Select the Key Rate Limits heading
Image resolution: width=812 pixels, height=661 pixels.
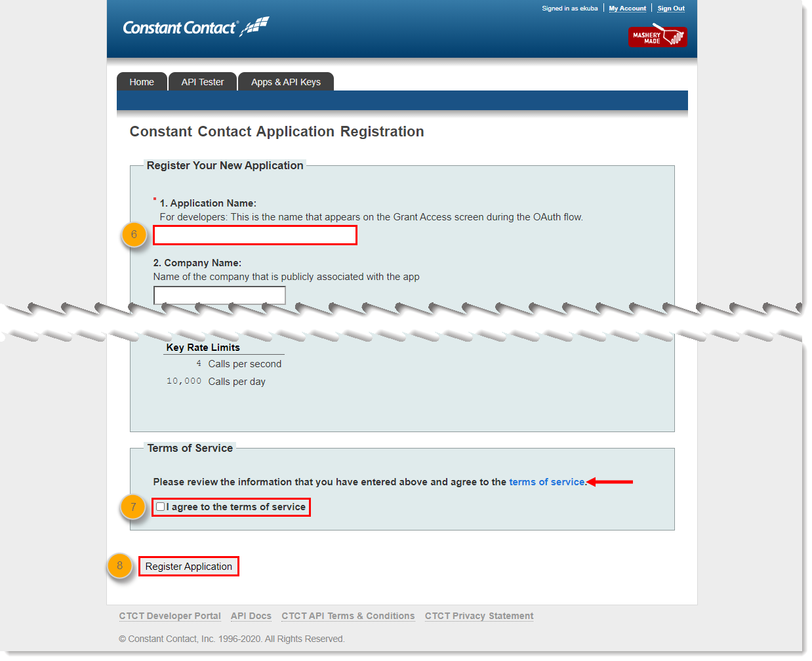(x=203, y=348)
